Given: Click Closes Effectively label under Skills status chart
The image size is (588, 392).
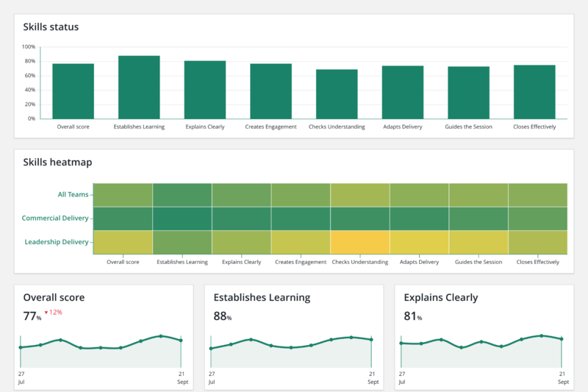Looking at the screenshot, I should coord(534,126).
